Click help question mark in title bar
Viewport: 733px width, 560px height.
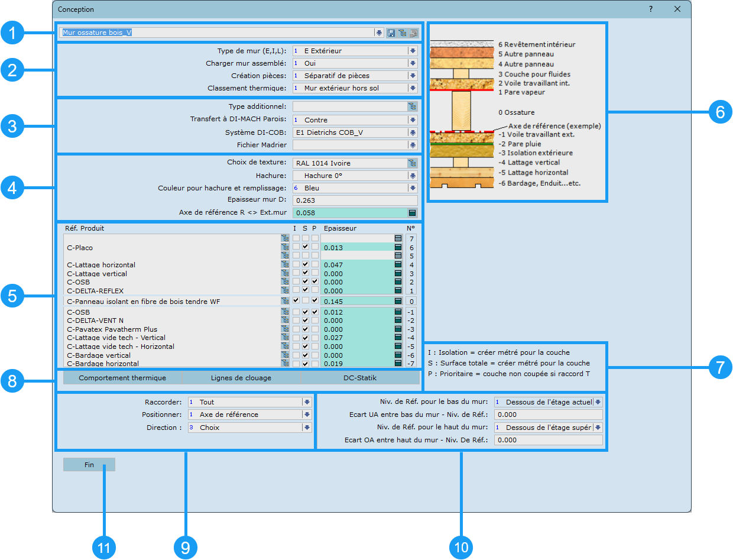point(650,9)
